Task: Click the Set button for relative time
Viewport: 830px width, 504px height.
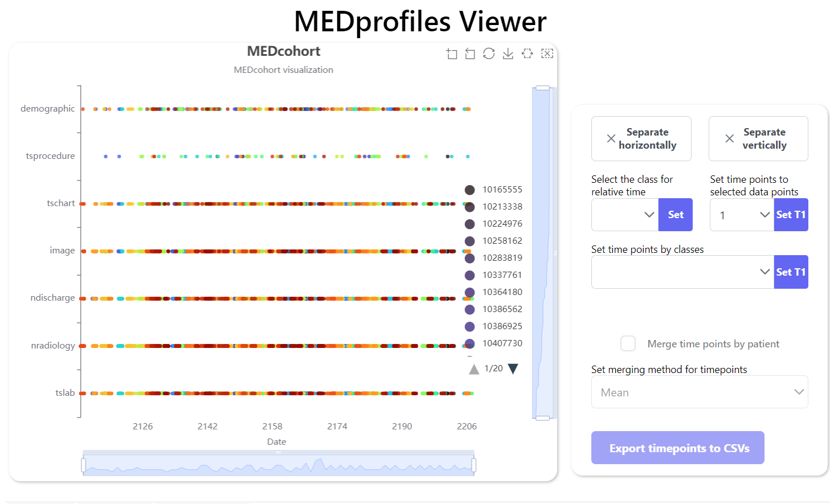Action: point(676,215)
